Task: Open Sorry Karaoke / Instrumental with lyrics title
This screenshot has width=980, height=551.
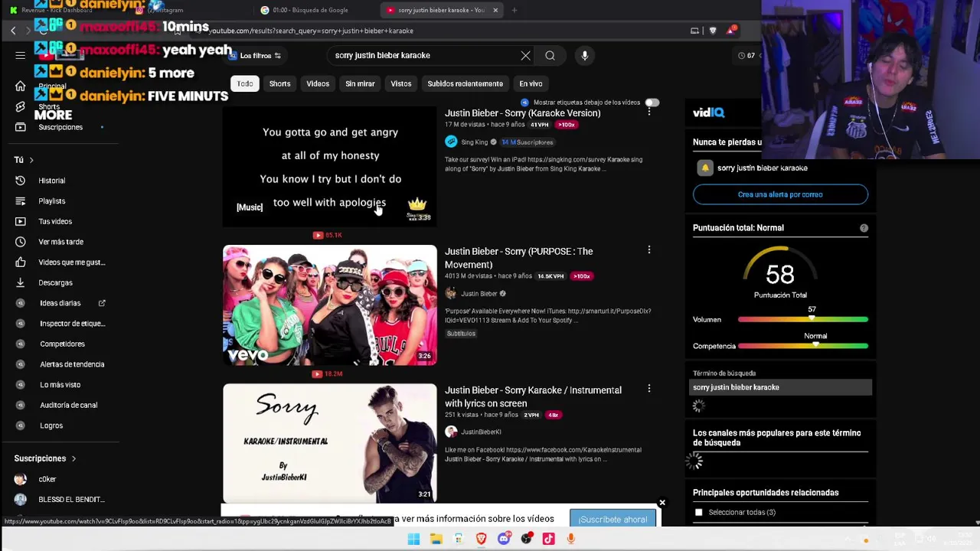Action: 533,396
